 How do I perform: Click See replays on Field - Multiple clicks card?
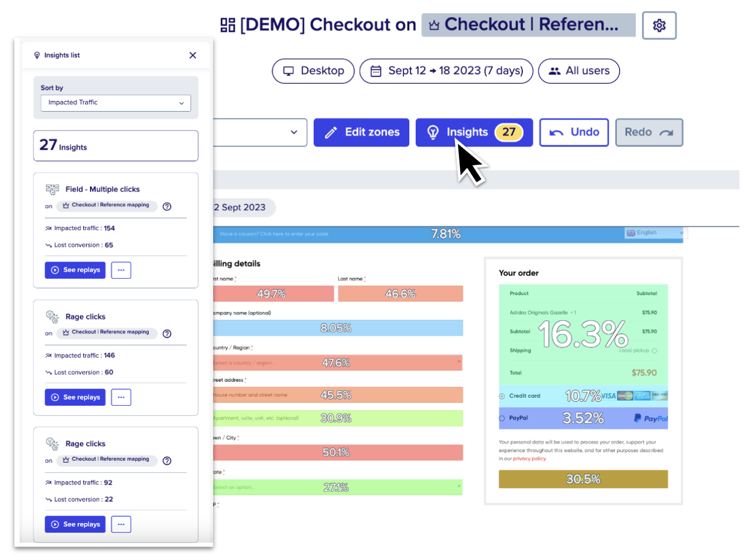click(x=75, y=270)
